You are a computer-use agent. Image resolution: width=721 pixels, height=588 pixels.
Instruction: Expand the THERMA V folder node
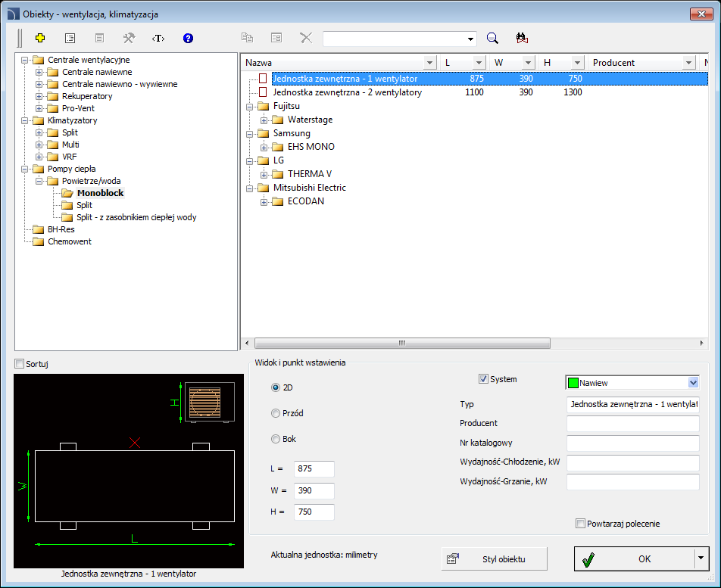[x=264, y=175]
